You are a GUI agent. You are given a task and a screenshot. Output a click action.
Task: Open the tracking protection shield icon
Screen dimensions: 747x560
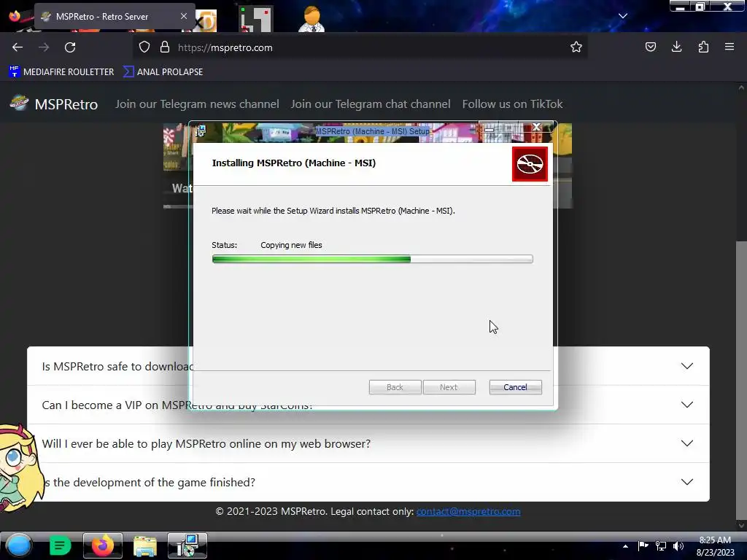tap(144, 47)
